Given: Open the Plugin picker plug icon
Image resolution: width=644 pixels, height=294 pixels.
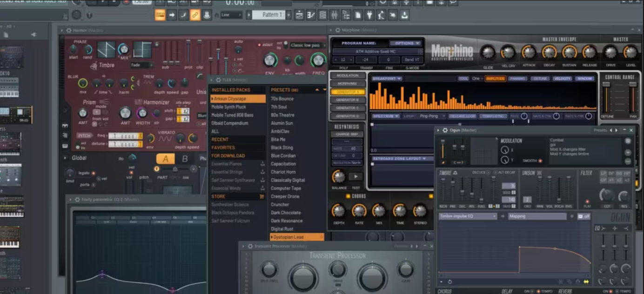Looking at the screenshot, I should pyautogui.click(x=369, y=15).
